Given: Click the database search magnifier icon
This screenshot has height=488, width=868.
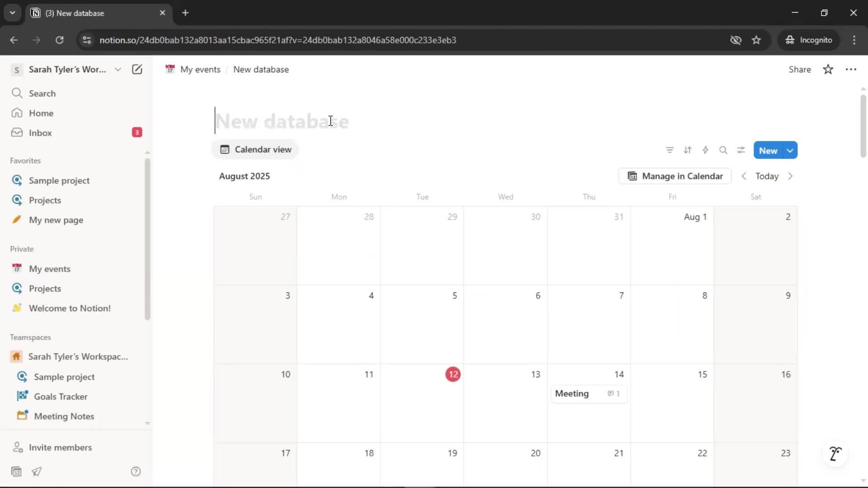Looking at the screenshot, I should pyautogui.click(x=723, y=150).
